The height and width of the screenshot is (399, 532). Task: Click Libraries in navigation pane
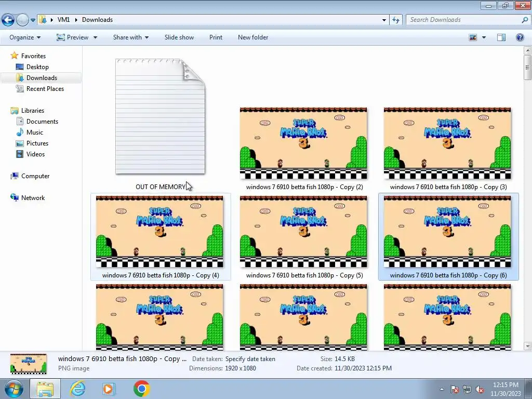click(x=33, y=110)
